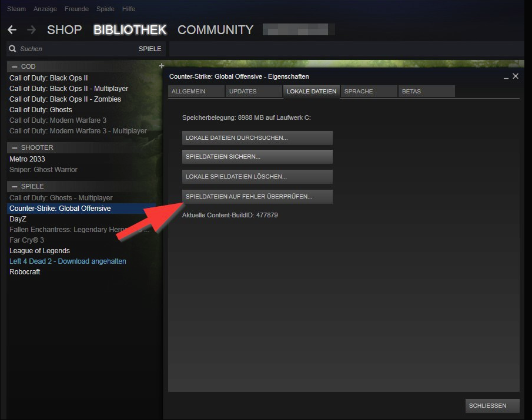Collapse the SHOOTER category
The height and width of the screenshot is (420, 532).
click(15, 147)
